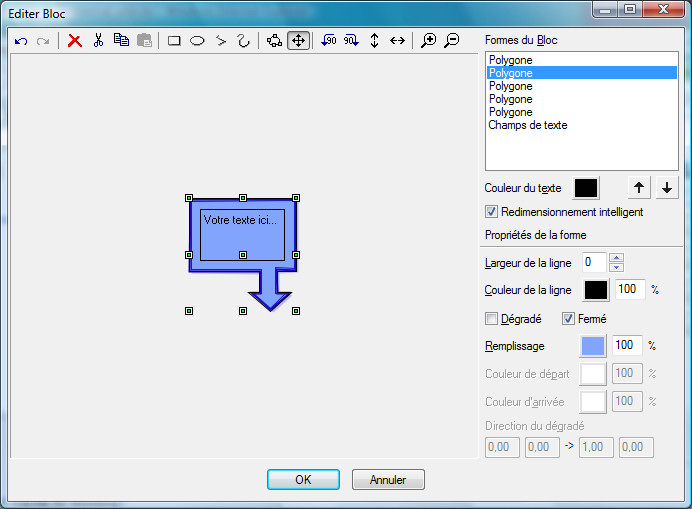Viewport: 692px width, 509px height.
Task: Rotate shape 90 degrees left
Action: click(x=329, y=41)
